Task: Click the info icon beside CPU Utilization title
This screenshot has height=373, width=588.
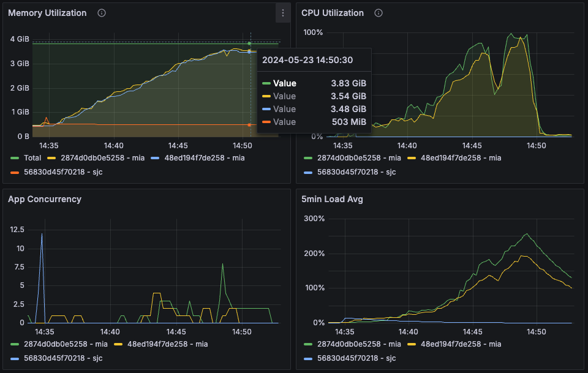Action: click(379, 13)
